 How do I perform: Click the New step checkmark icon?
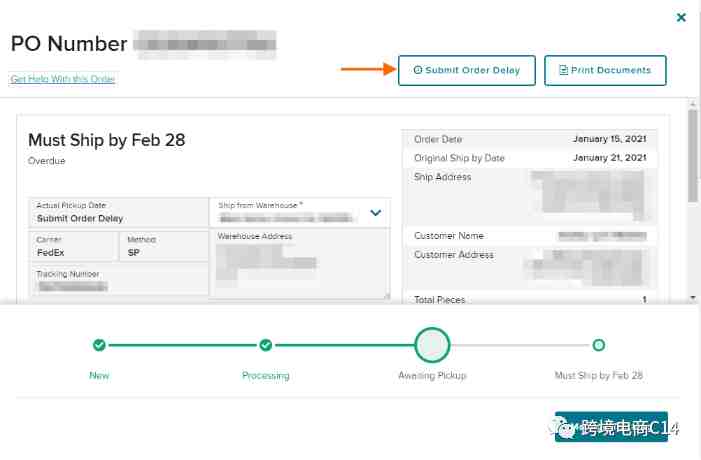pyautogui.click(x=99, y=345)
